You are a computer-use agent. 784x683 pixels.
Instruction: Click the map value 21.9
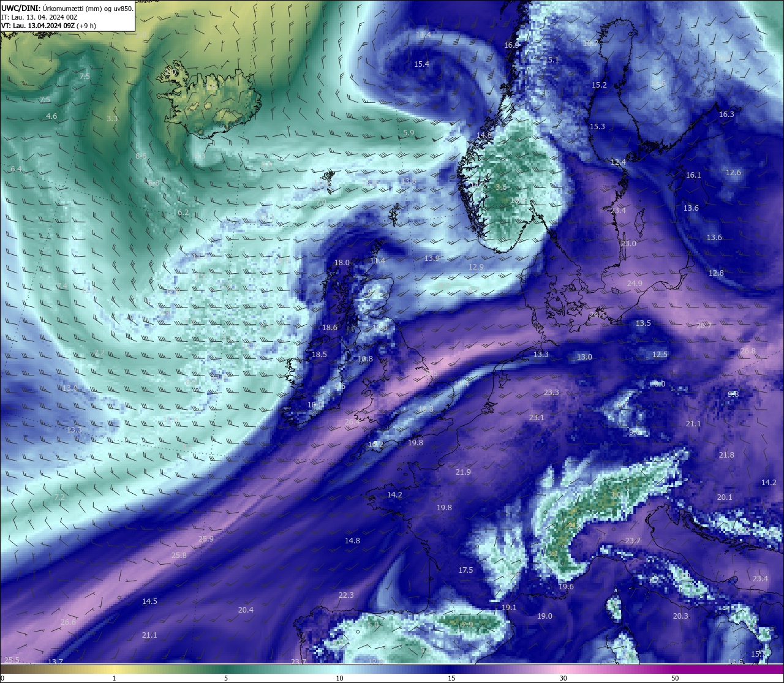[463, 472]
